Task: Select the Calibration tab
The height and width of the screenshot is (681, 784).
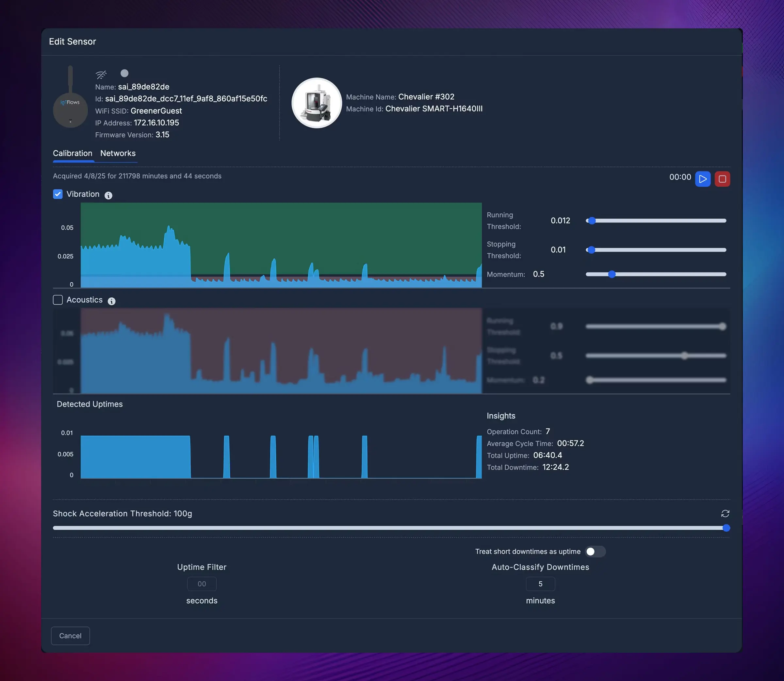Action: click(73, 153)
